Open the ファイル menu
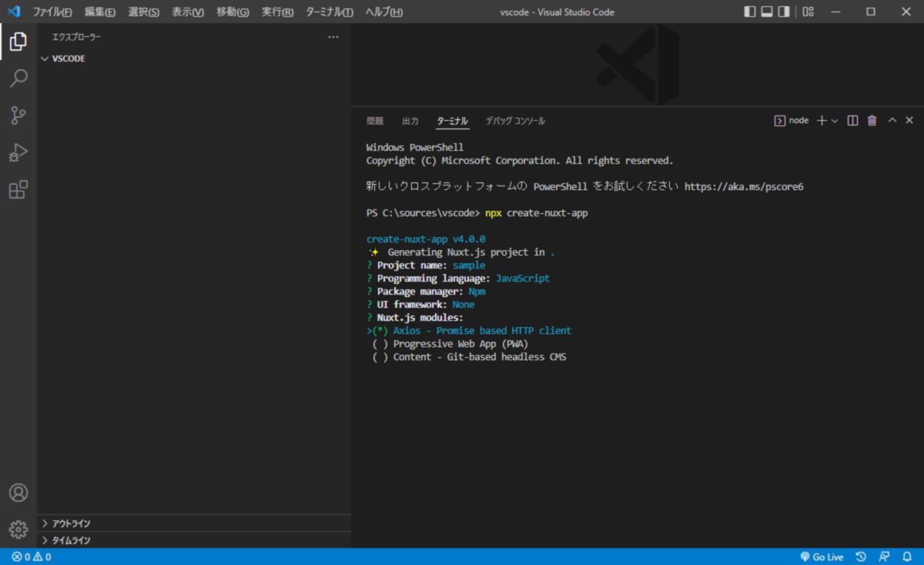The height and width of the screenshot is (565, 924). coord(52,12)
